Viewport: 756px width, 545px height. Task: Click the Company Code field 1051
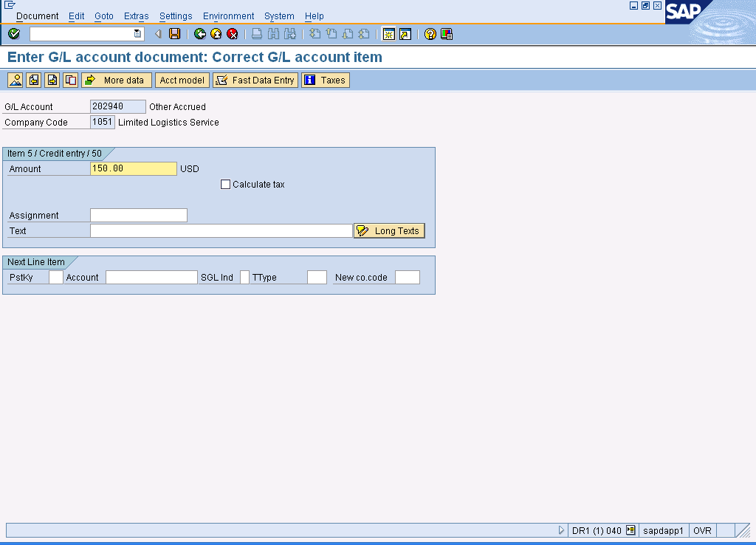tap(102, 122)
